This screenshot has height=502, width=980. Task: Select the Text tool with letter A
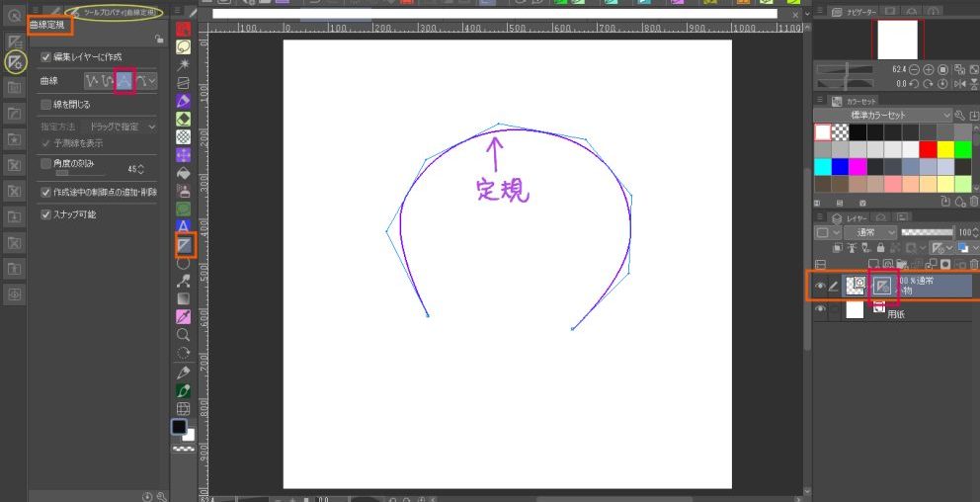click(183, 226)
